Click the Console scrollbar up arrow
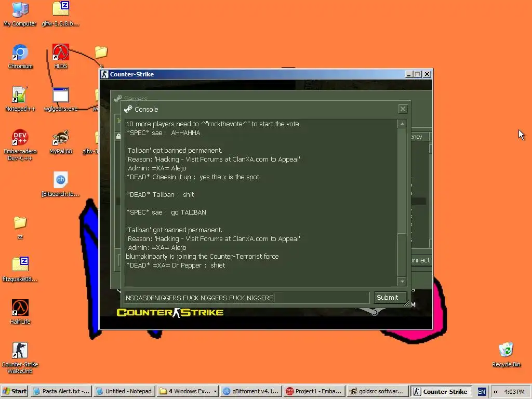The image size is (532, 399). (402, 124)
